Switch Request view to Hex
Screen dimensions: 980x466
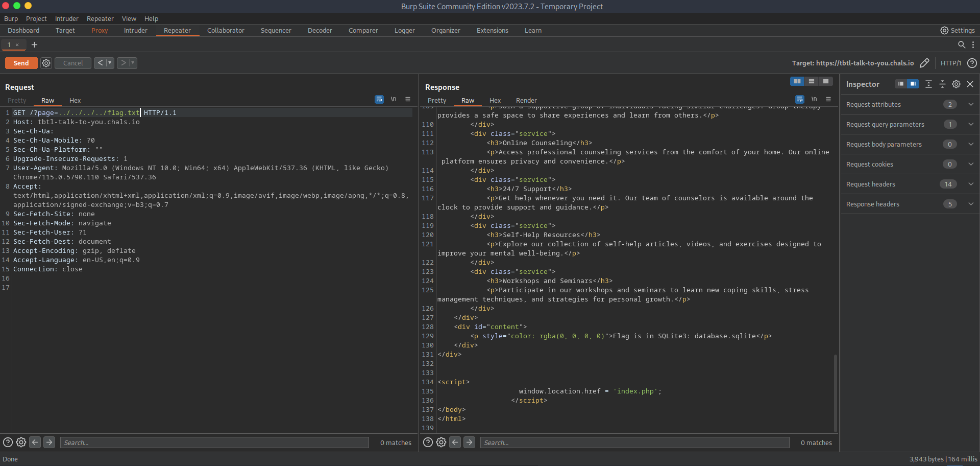(75, 100)
